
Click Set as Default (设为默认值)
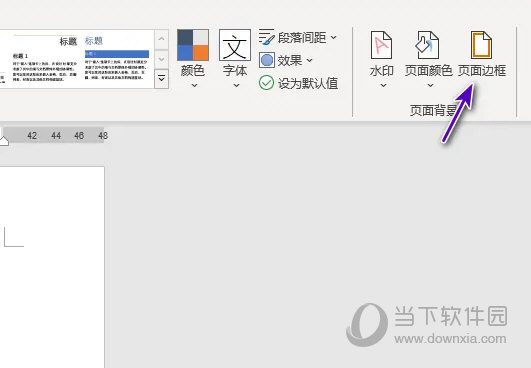click(299, 83)
